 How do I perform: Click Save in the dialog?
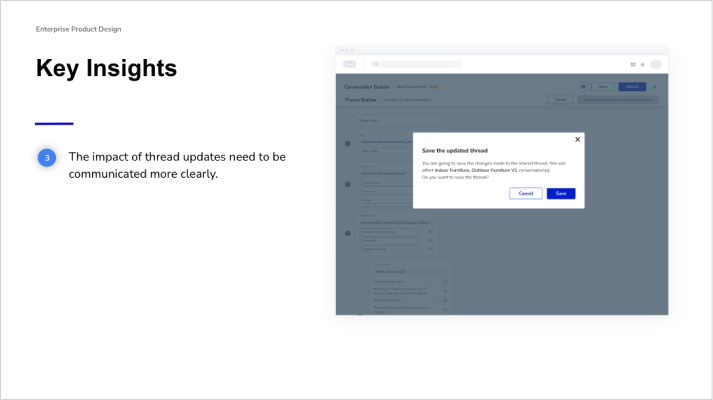561,193
